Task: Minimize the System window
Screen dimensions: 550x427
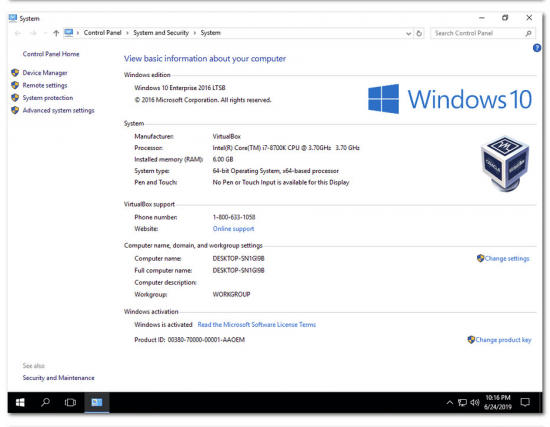Action: pyautogui.click(x=482, y=18)
